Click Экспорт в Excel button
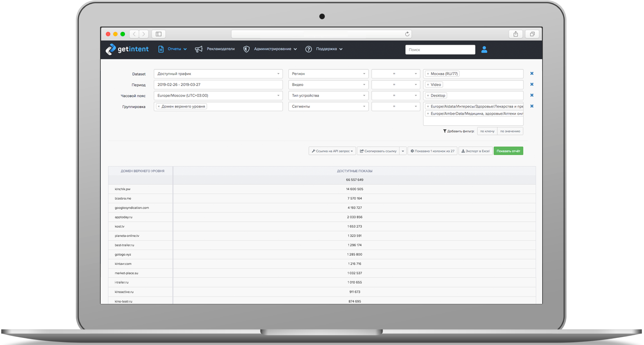Image resolution: width=644 pixels, height=345 pixels. coord(475,151)
